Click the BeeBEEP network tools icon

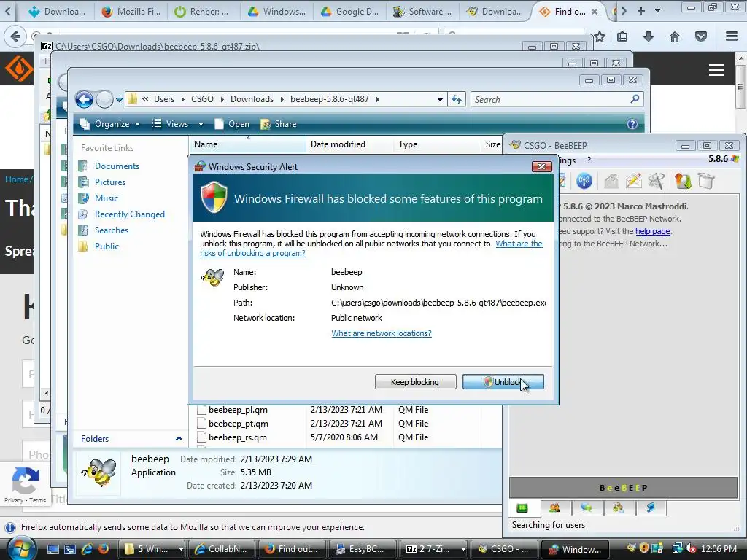tap(656, 181)
